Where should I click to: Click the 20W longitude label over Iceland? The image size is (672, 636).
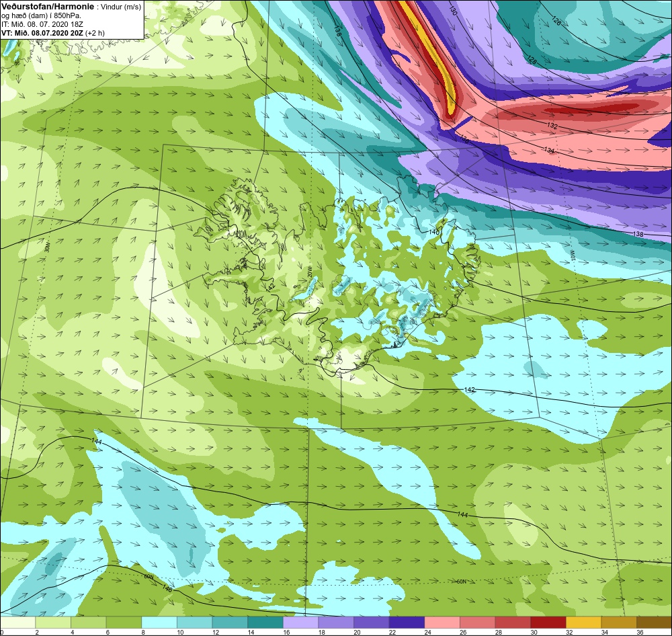coord(309,271)
